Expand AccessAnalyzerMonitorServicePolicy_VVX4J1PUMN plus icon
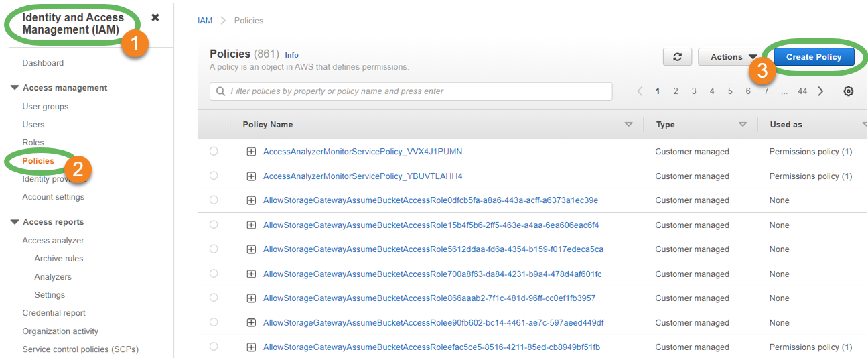Viewport: 868px width, 358px height. (251, 152)
